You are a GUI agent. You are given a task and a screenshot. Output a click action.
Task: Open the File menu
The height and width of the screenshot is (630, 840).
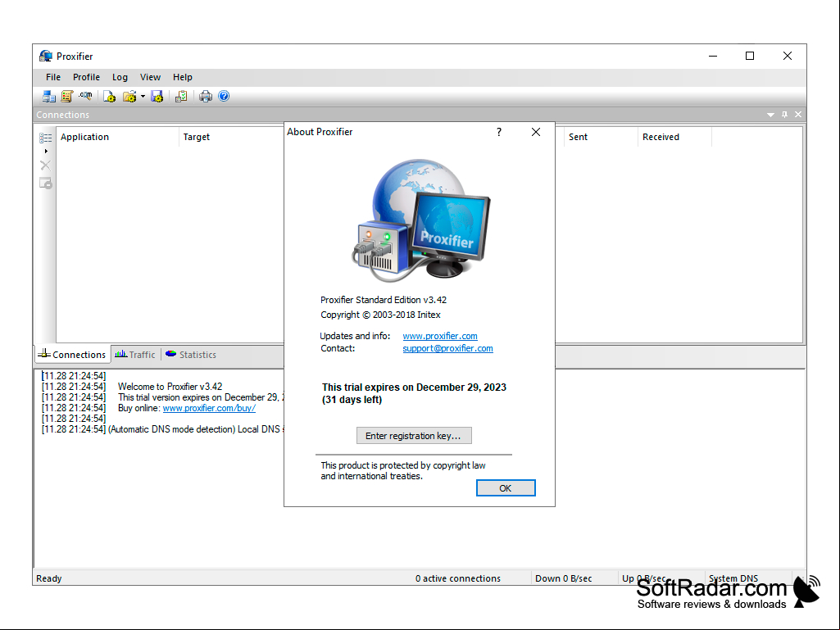(53, 77)
